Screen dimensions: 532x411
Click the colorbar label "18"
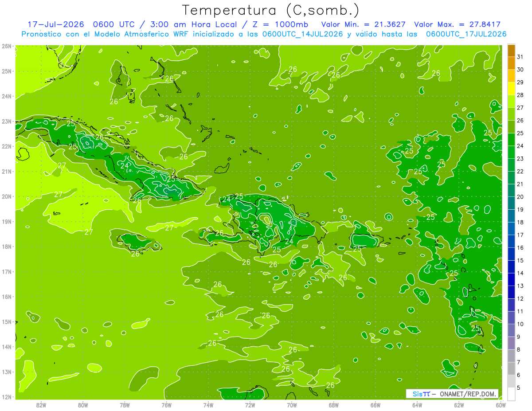pos(520,222)
